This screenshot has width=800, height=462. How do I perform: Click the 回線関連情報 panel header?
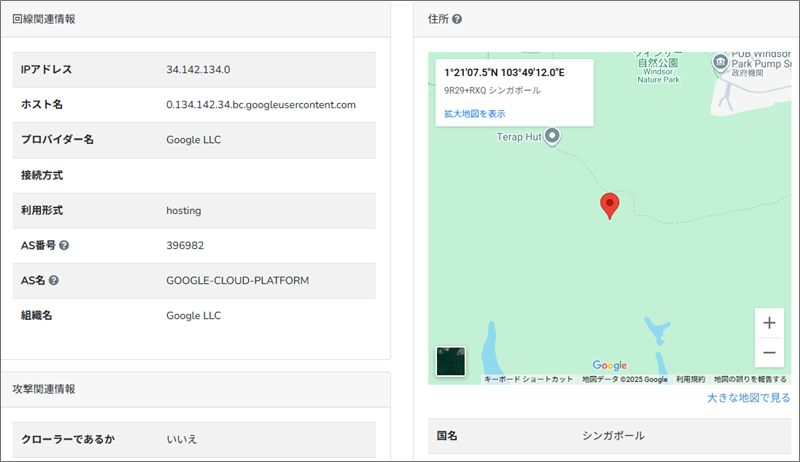196,19
